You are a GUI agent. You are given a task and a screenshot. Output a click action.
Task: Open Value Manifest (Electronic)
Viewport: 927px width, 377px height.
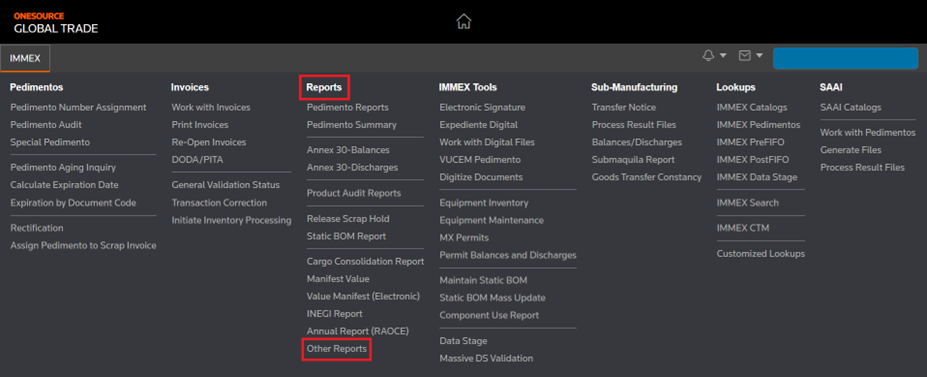[x=364, y=296]
